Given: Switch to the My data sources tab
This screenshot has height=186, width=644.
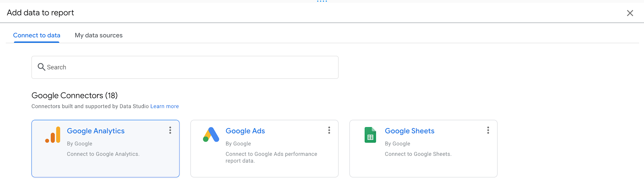Looking at the screenshot, I should pos(99,36).
